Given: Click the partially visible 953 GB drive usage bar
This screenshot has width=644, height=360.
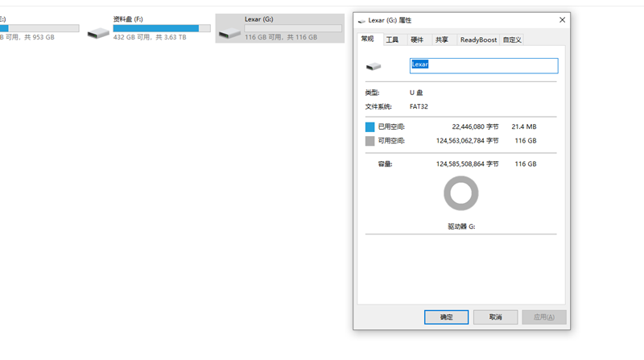Looking at the screenshot, I should (x=39, y=28).
